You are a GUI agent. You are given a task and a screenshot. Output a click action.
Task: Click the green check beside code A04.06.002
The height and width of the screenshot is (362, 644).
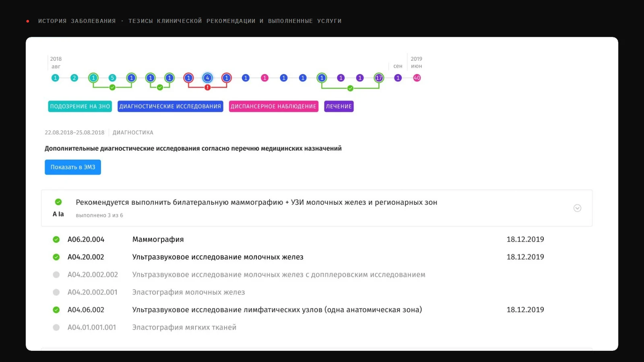tap(56, 310)
